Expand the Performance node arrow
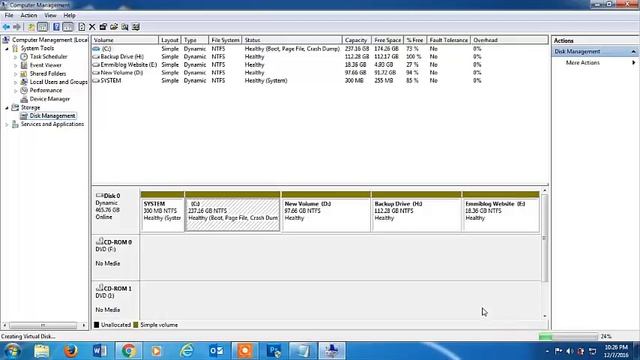This screenshot has height=360, width=640. (x=16, y=91)
